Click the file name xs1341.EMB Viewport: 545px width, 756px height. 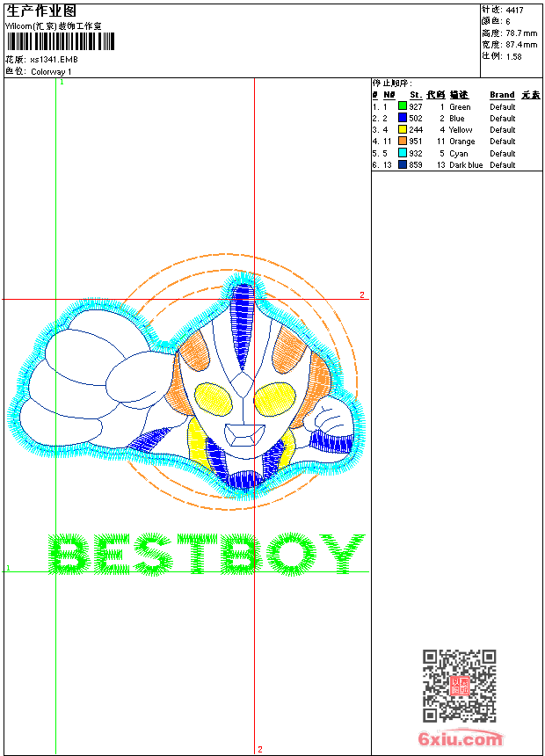(x=54, y=60)
